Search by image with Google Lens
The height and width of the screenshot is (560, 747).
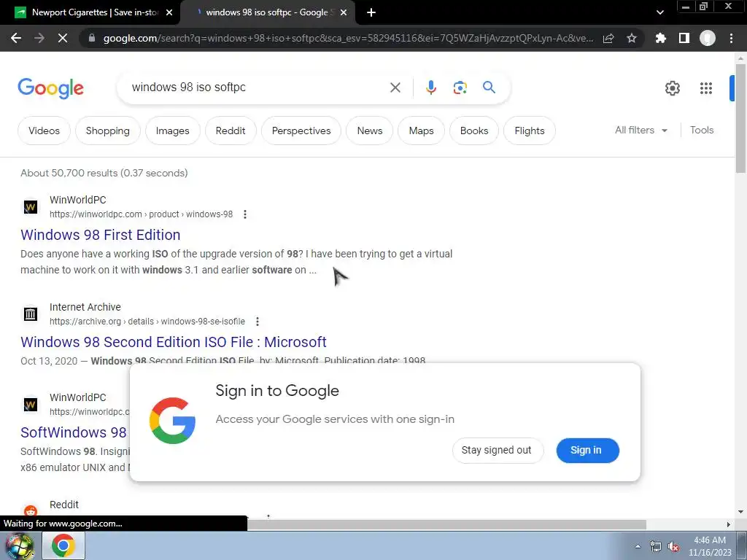pos(460,87)
